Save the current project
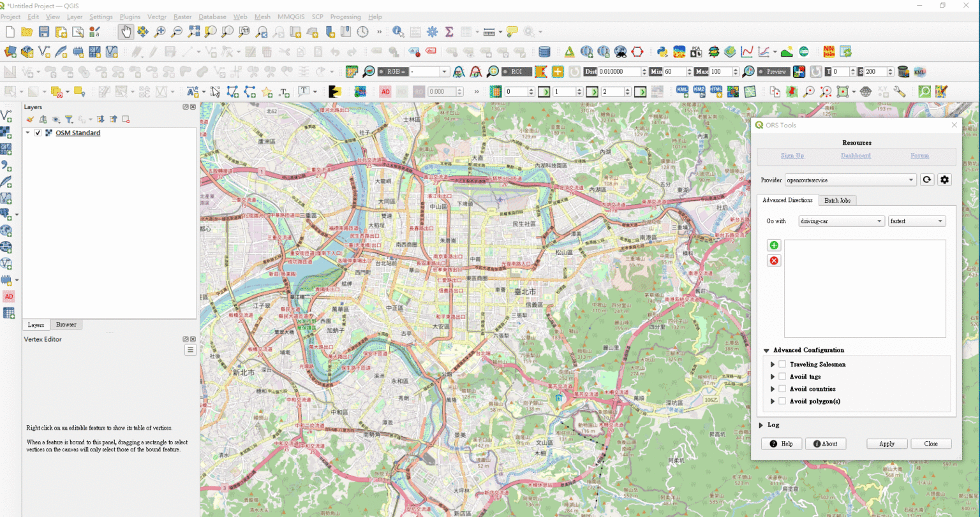The width and height of the screenshot is (980, 517). point(43,31)
